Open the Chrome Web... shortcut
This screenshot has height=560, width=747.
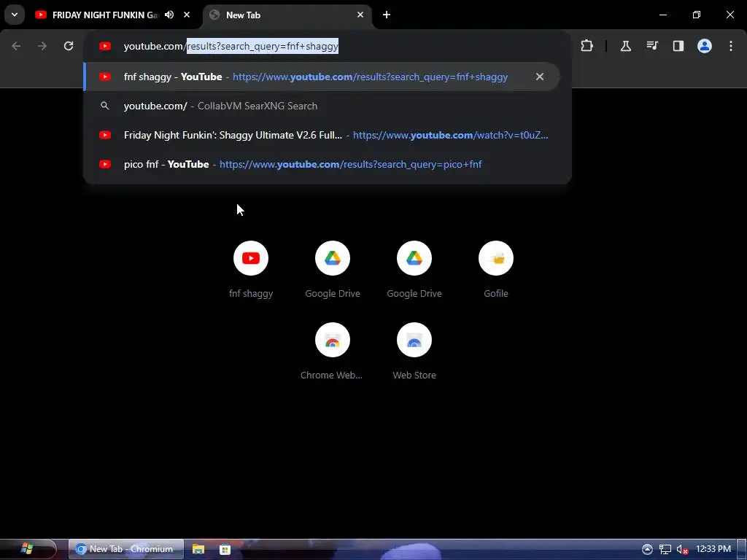333,351
